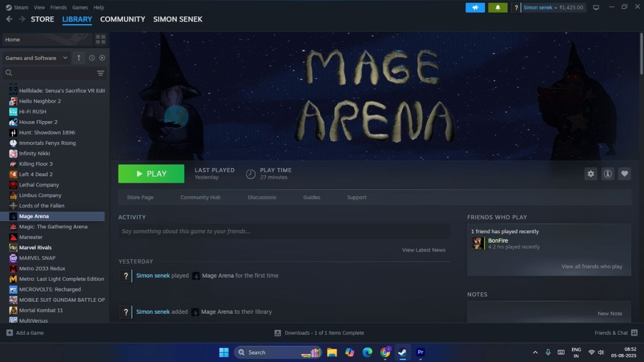
Task: Open Windows Start menu
Action: 224,352
